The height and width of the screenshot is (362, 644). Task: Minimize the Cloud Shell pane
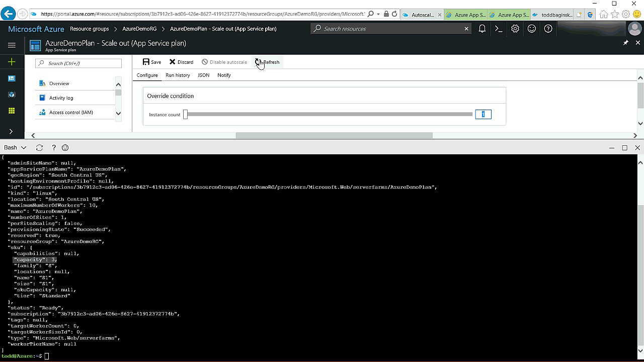[x=612, y=148]
